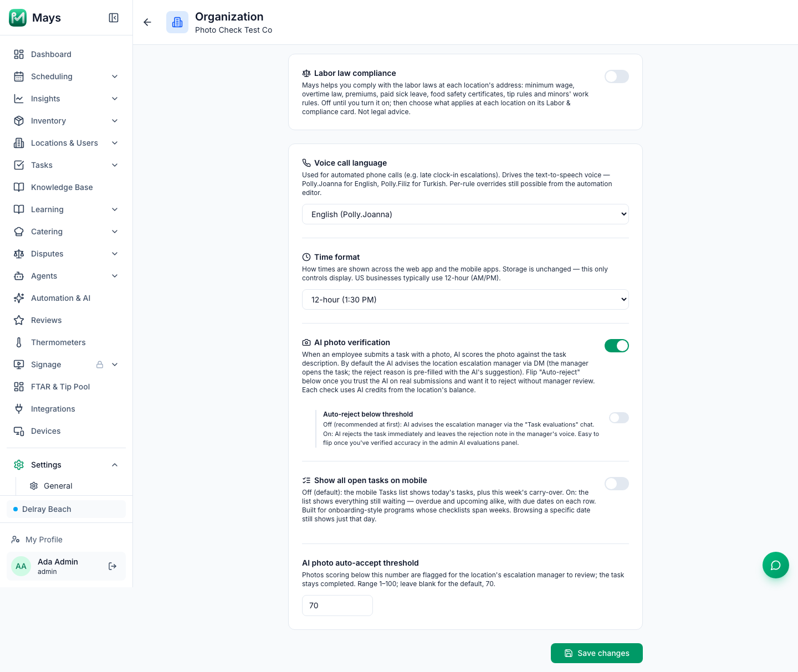798x672 pixels.
Task: Go to the Learning section
Action: 66,209
